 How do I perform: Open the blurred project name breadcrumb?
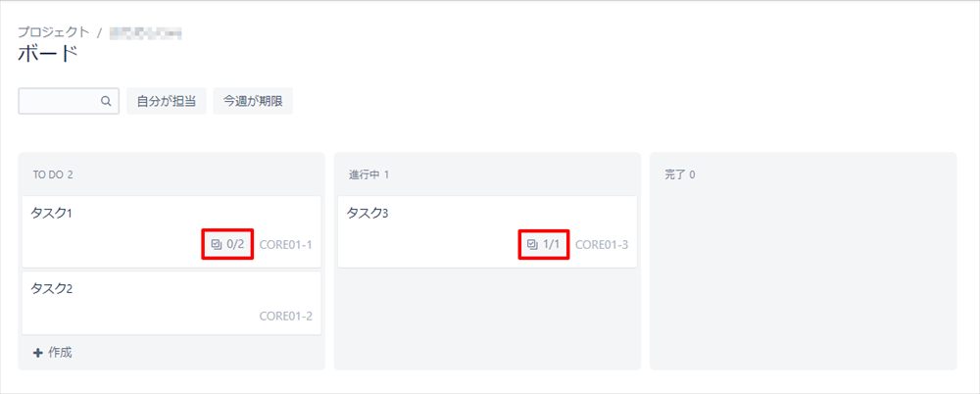[x=145, y=32]
